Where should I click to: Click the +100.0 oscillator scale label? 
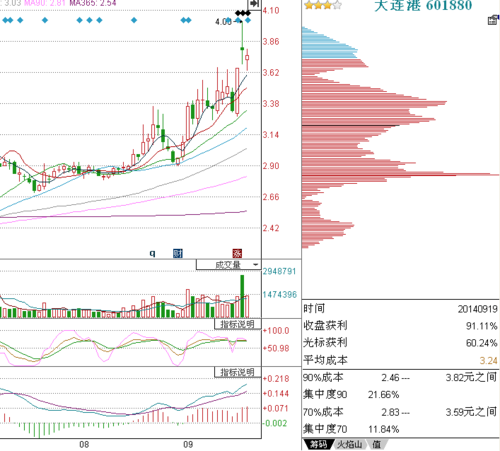coord(276,331)
